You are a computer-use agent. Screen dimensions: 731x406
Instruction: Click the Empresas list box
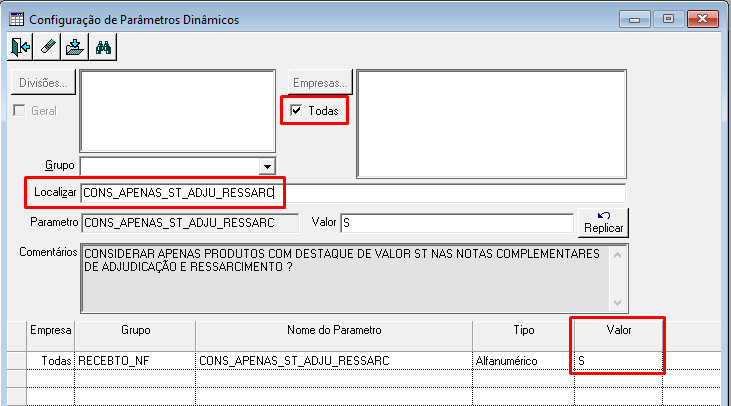491,124
